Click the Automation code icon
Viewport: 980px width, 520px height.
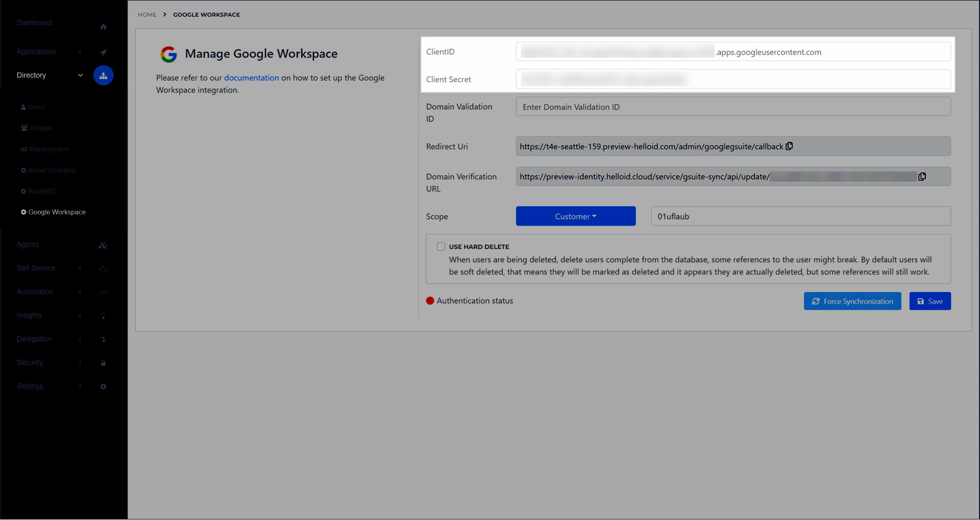[103, 292]
